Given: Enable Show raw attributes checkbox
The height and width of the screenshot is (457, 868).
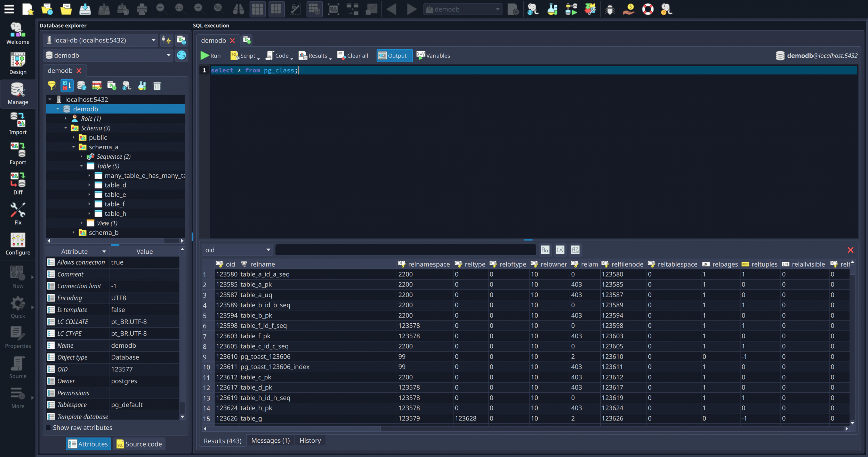Looking at the screenshot, I should 49,427.
